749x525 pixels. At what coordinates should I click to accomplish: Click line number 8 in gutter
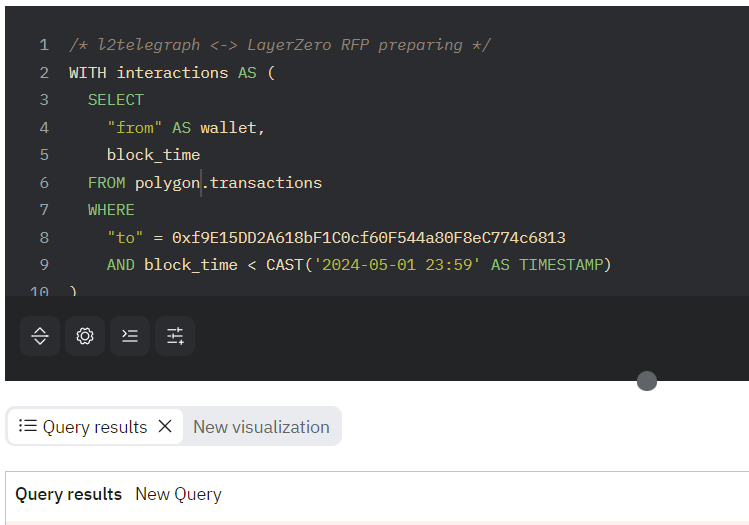[44, 237]
